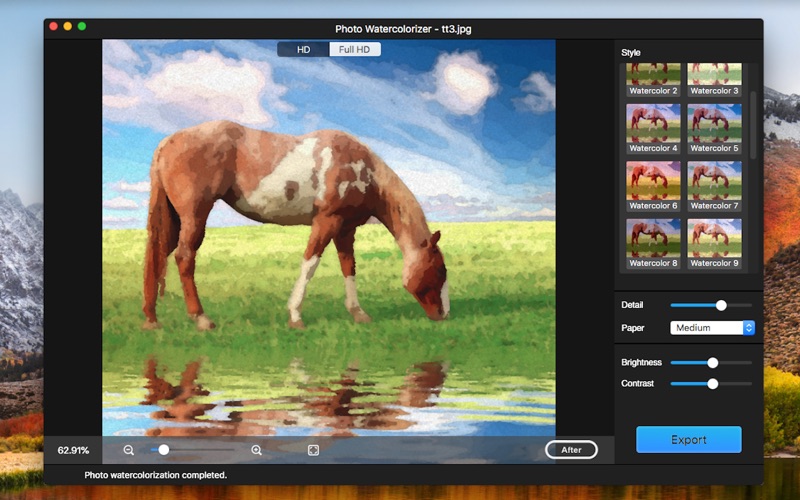
Task: Click the fit-to-screen icon
Action: [x=314, y=450]
